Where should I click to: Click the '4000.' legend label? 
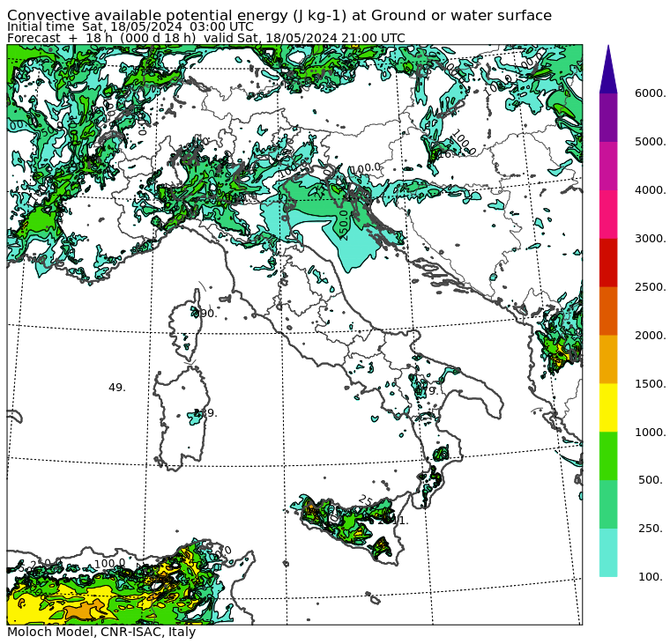click(x=650, y=190)
